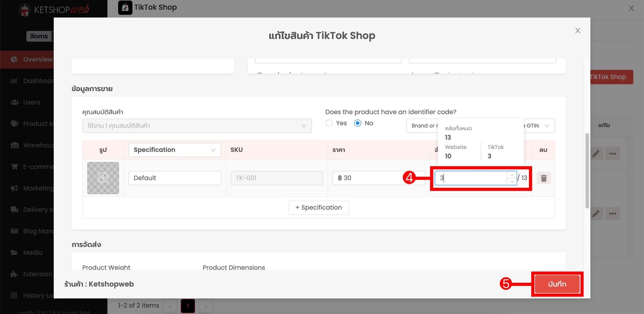This screenshot has width=644, height=314.
Task: Open the Specification header dropdown
Action: (175, 150)
